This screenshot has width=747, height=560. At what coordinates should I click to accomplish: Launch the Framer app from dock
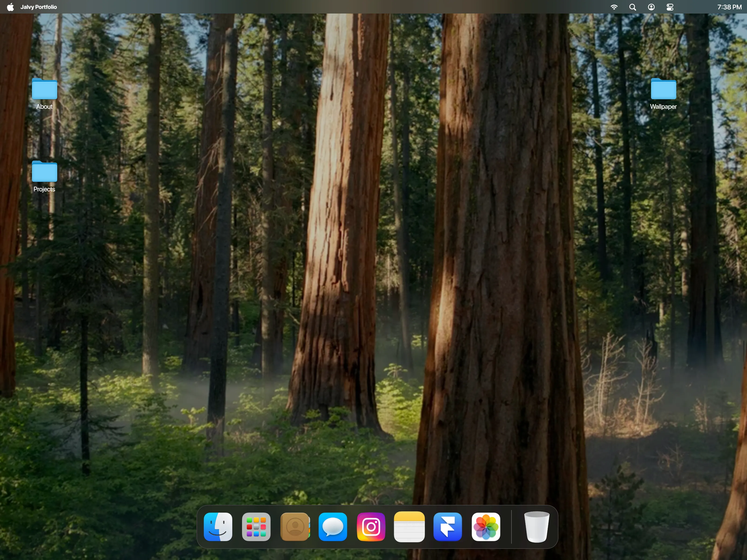click(x=447, y=527)
